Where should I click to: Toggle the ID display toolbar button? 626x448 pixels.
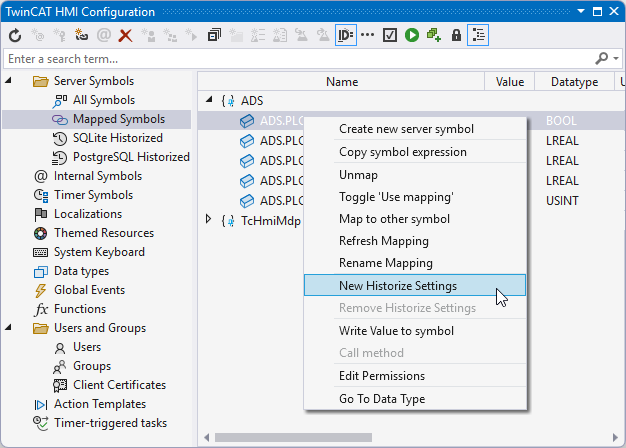346,36
